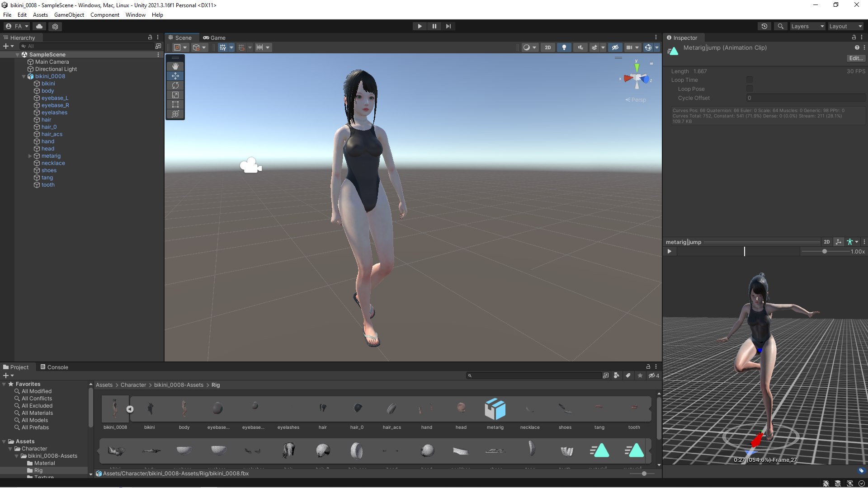Click the Play button in top toolbar
868x488 pixels.
(420, 26)
